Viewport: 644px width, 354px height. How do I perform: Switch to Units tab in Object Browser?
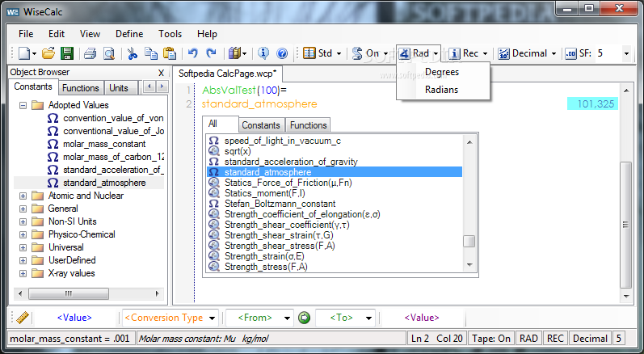(x=119, y=88)
